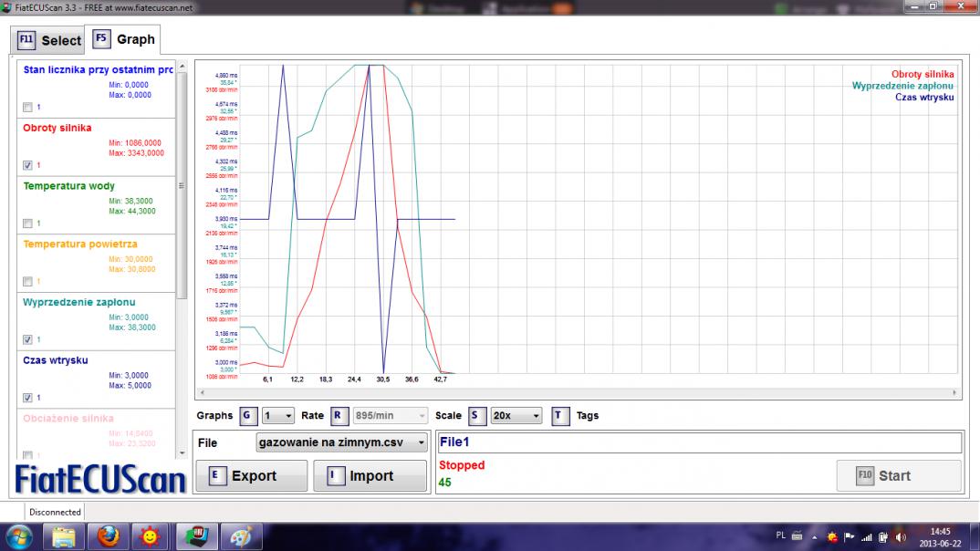The height and width of the screenshot is (551, 980).
Task: Click the R key icon beside Rate
Action: (339, 416)
